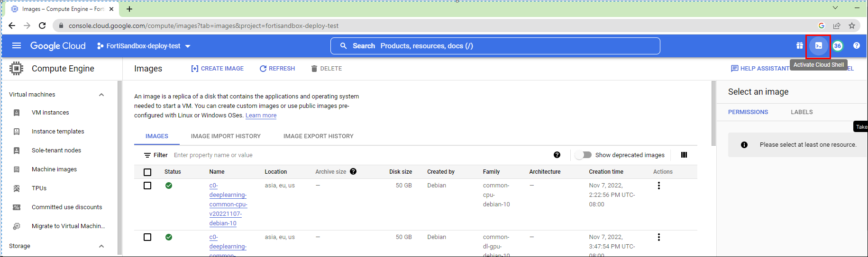Open the Learn more link
Screen dimensions: 868x257
click(261, 115)
